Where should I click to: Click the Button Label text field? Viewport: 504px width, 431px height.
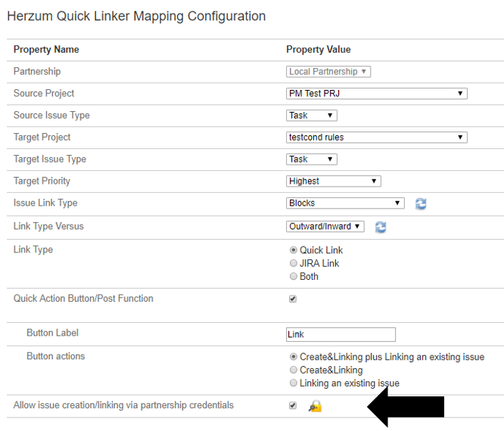coord(341,334)
